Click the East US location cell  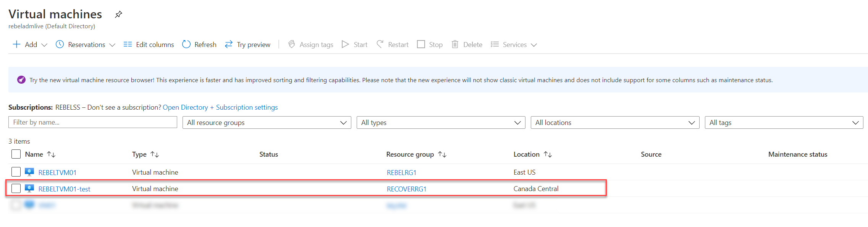click(x=524, y=172)
